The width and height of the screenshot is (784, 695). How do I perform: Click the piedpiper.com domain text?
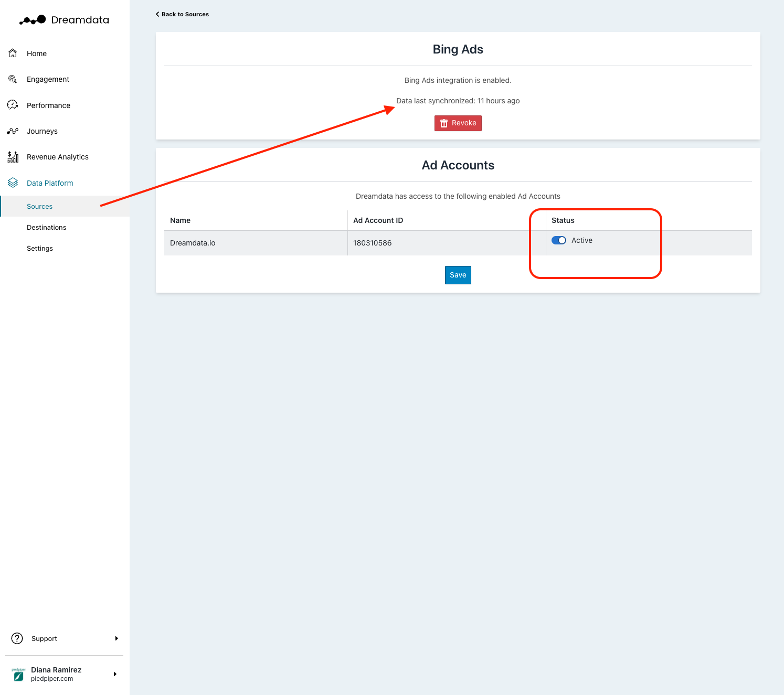pos(52,679)
